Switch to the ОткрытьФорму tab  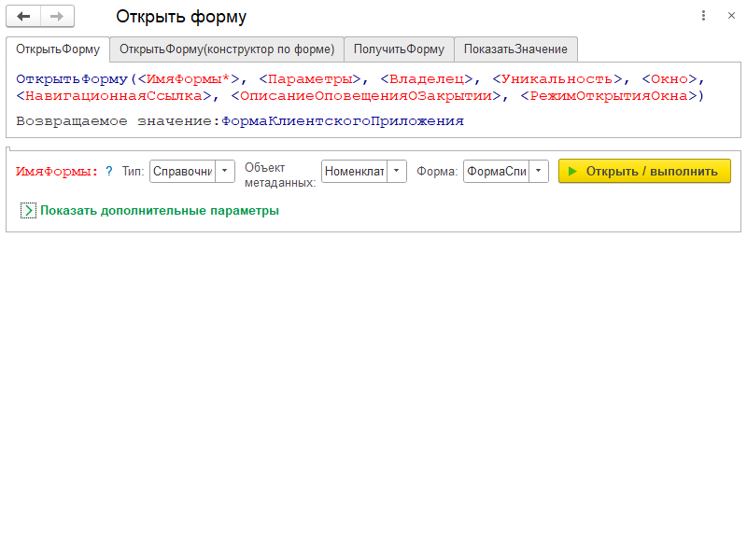[x=58, y=49]
